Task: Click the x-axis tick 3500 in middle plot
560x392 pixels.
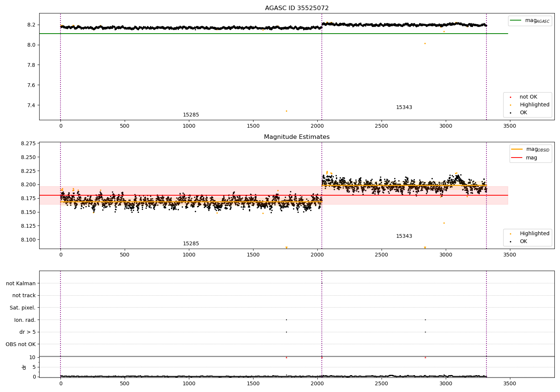Action: [x=510, y=255]
